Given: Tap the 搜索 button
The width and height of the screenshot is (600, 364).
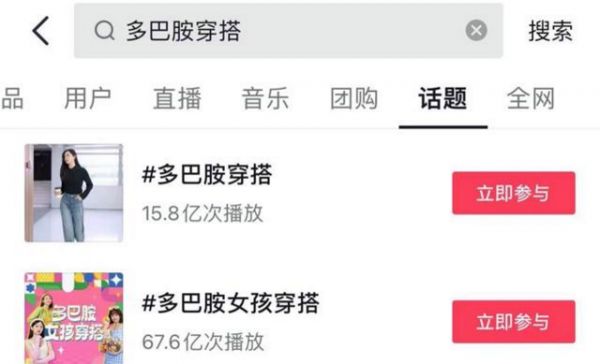Looking at the screenshot, I should (x=551, y=31).
